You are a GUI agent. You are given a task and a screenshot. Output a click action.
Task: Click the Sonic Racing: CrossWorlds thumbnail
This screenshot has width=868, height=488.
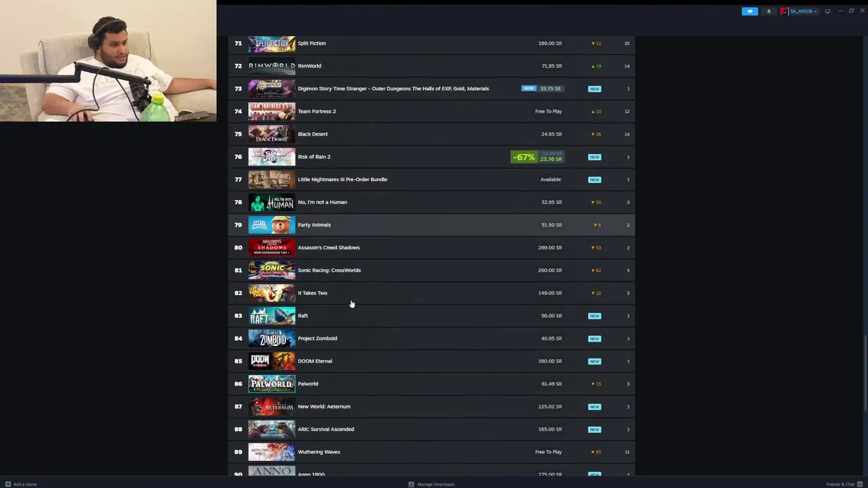pyautogui.click(x=271, y=270)
